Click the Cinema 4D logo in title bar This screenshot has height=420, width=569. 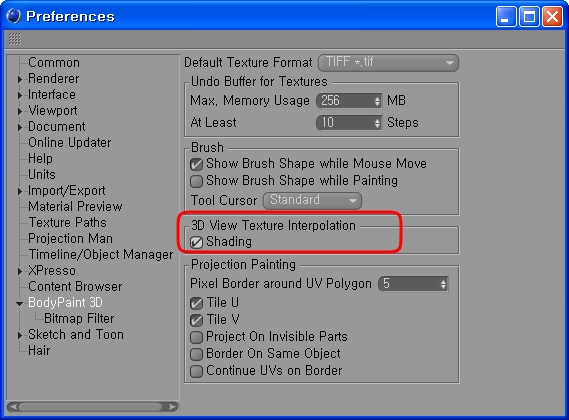pyautogui.click(x=14, y=16)
